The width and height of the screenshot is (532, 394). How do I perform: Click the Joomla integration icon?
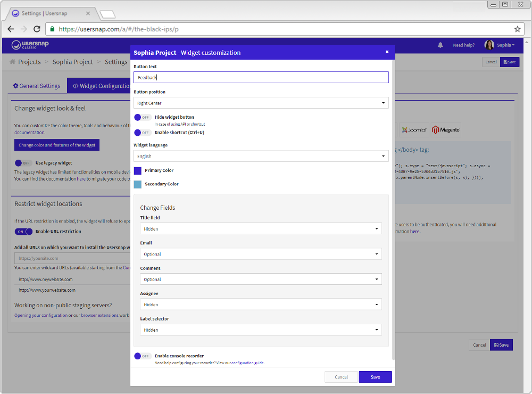(x=414, y=130)
